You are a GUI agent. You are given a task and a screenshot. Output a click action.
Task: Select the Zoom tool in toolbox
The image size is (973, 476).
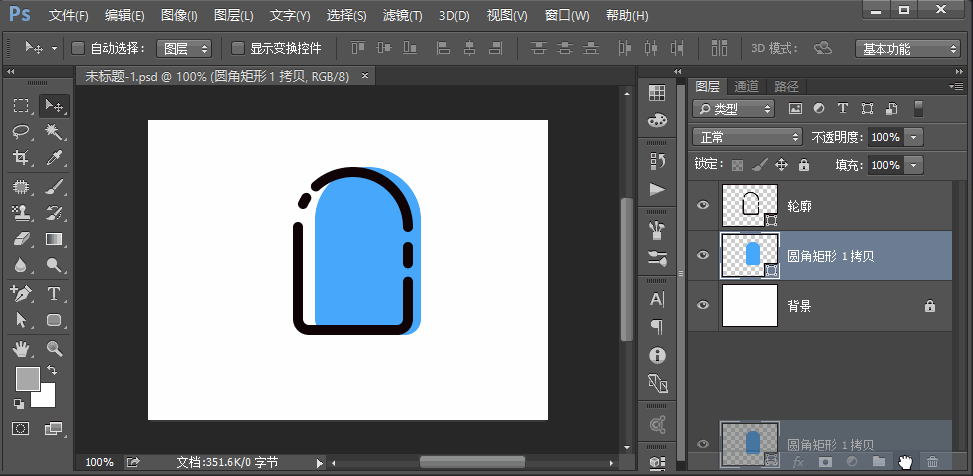coord(54,349)
